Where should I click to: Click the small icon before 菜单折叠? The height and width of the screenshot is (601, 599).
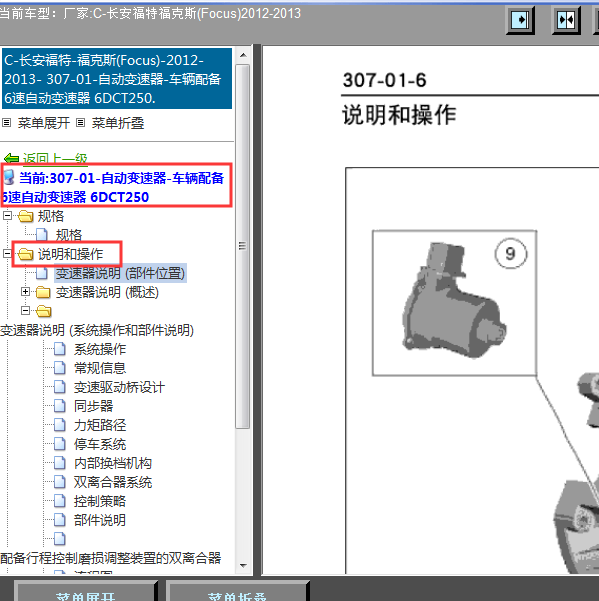click(80, 123)
